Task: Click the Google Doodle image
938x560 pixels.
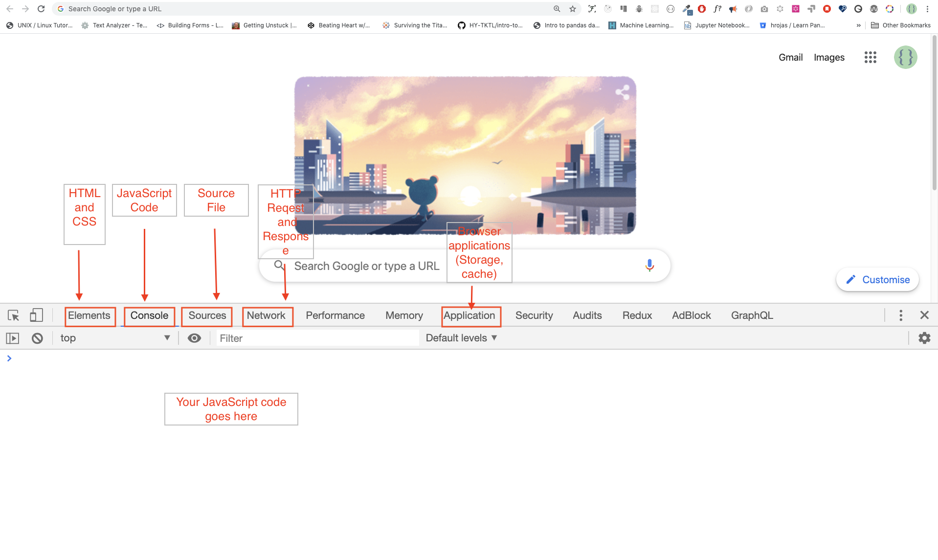Action: coord(465,156)
